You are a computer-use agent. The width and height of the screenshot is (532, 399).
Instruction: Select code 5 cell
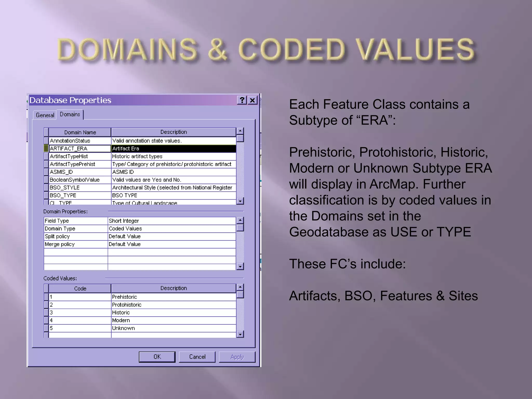click(80, 328)
